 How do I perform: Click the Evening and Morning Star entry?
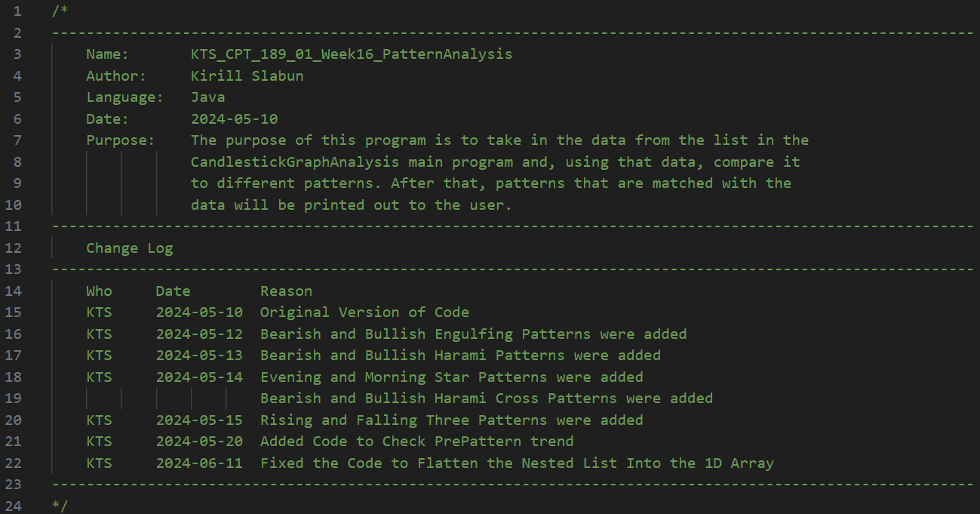[x=451, y=377]
